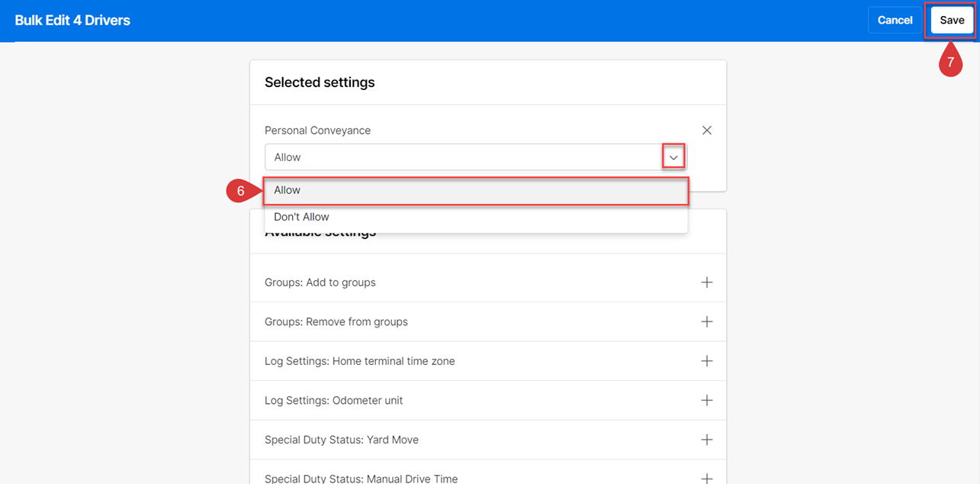The width and height of the screenshot is (980, 484).
Task: Add the Groups: Remove from groups setting
Action: pos(707,321)
